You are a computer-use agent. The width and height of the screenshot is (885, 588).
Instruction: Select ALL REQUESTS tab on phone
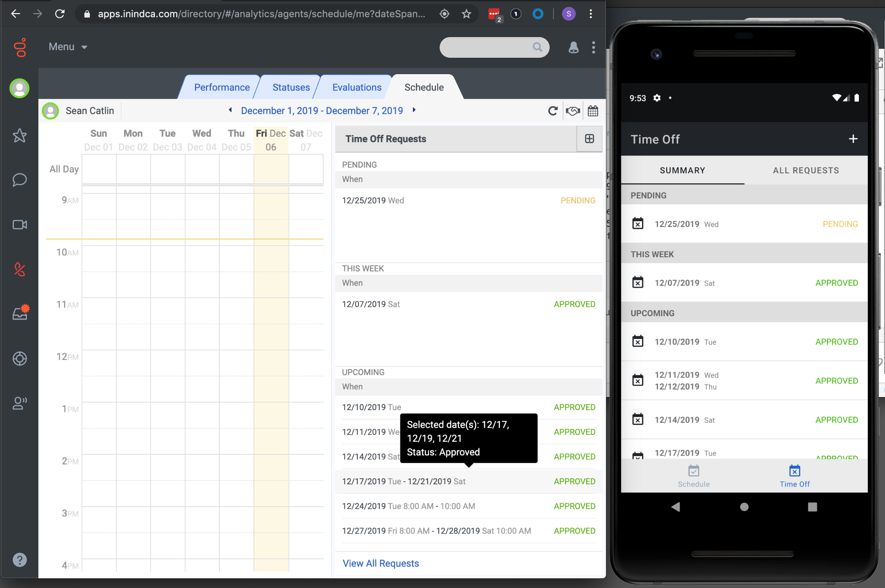tap(806, 170)
